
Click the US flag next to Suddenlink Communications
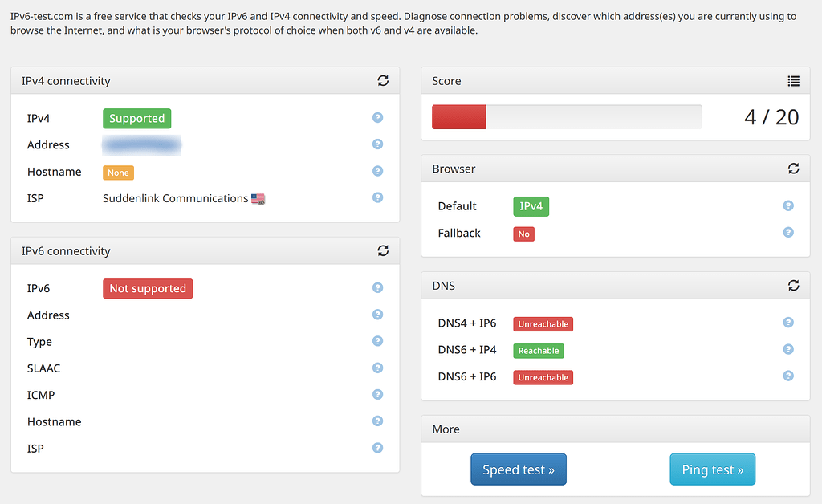257,197
